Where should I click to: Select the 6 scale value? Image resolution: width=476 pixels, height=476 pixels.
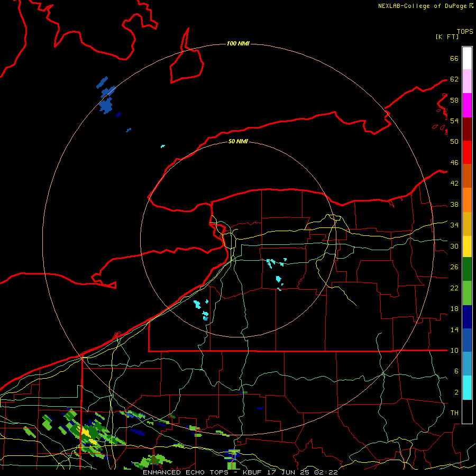pos(456,371)
